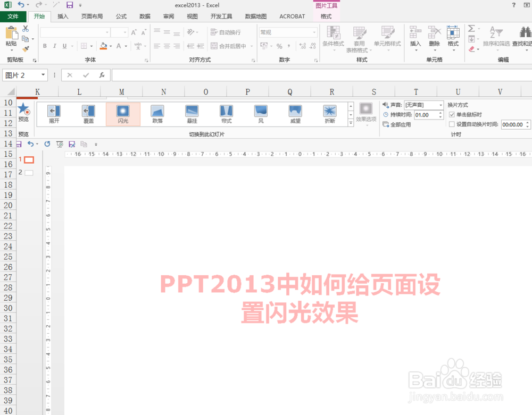Click the Duration time field
This screenshot has height=415, width=532.
pyautogui.click(x=426, y=115)
